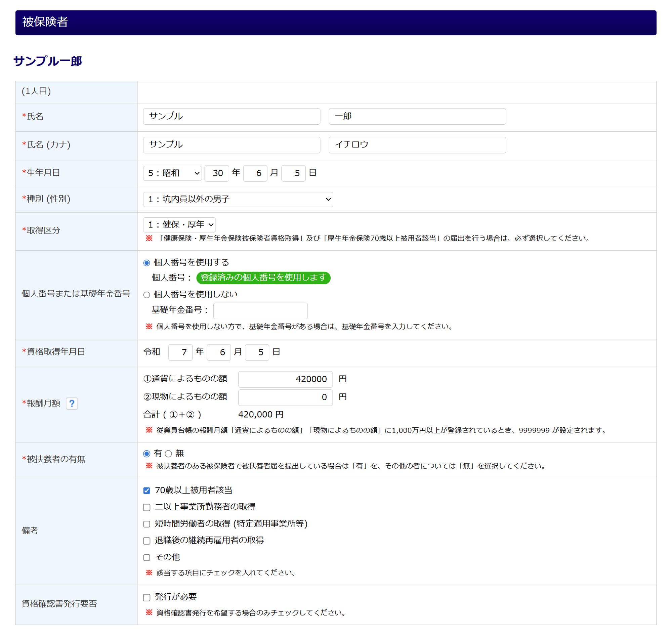672x636 pixels.
Task: Open the 昭和 era dropdown for birthdate
Action: click(172, 173)
